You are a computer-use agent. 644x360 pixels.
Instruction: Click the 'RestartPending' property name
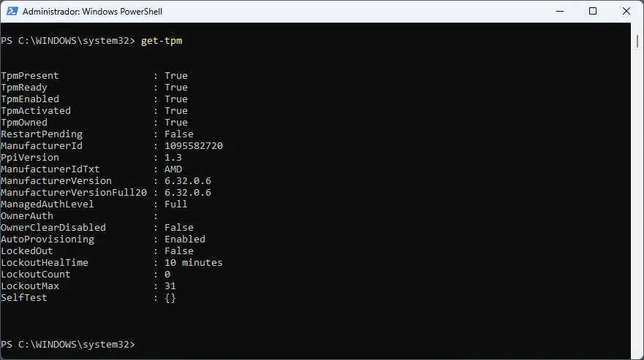42,134
